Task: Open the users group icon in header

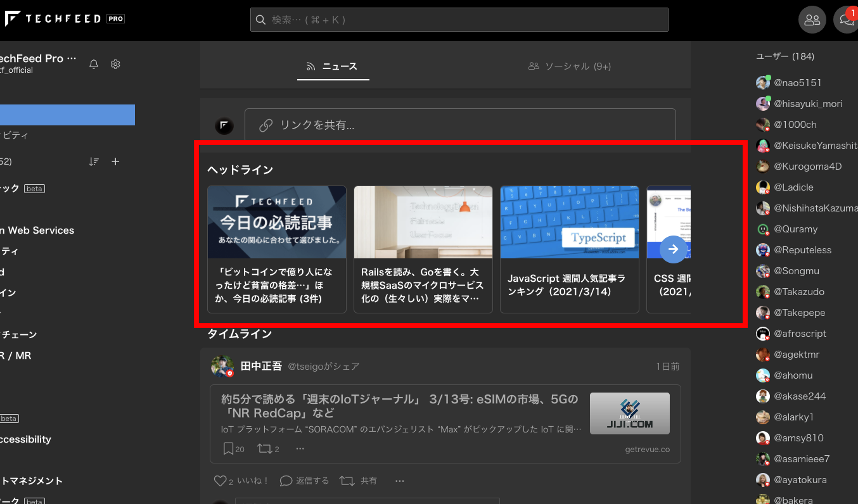Action: click(x=812, y=20)
